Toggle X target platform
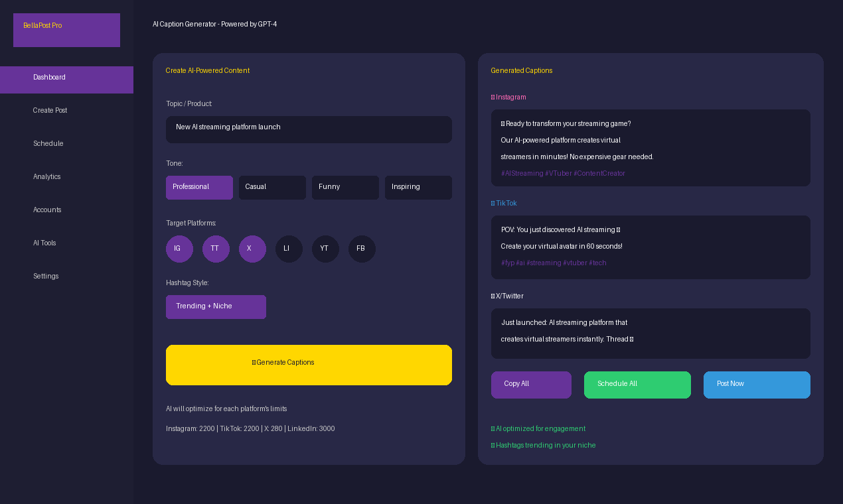The image size is (843, 504). pos(252,249)
